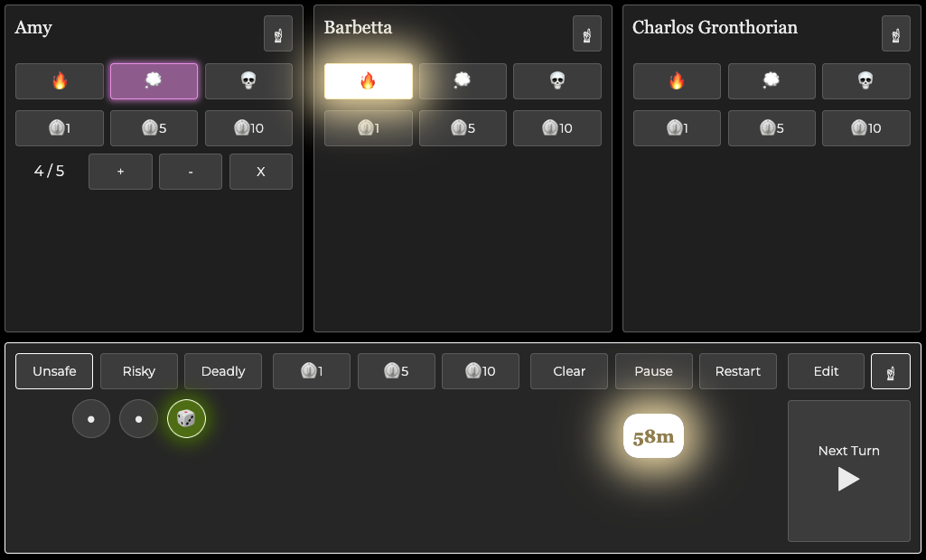Click the 58m timer badge
The height and width of the screenshot is (560, 926).
653,436
